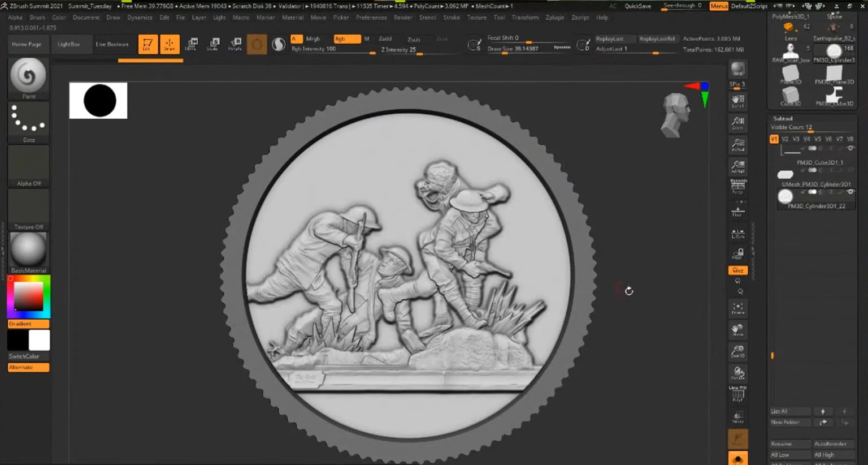Toggle the Rgb color mode
The width and height of the screenshot is (868, 465).
(346, 38)
